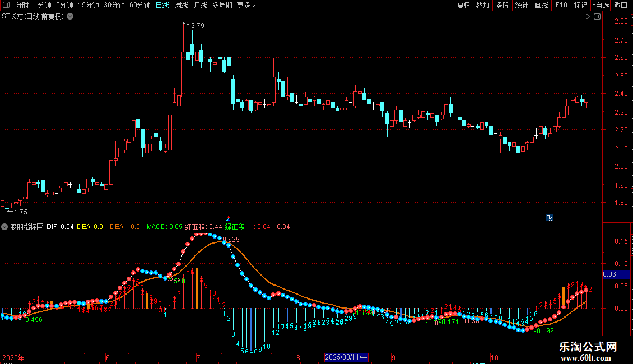Click the 2.80 price axis label

point(621,21)
